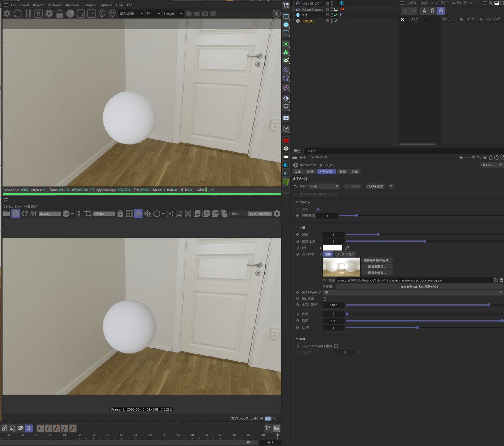Toggle the Octane render region R icon

[39, 13]
